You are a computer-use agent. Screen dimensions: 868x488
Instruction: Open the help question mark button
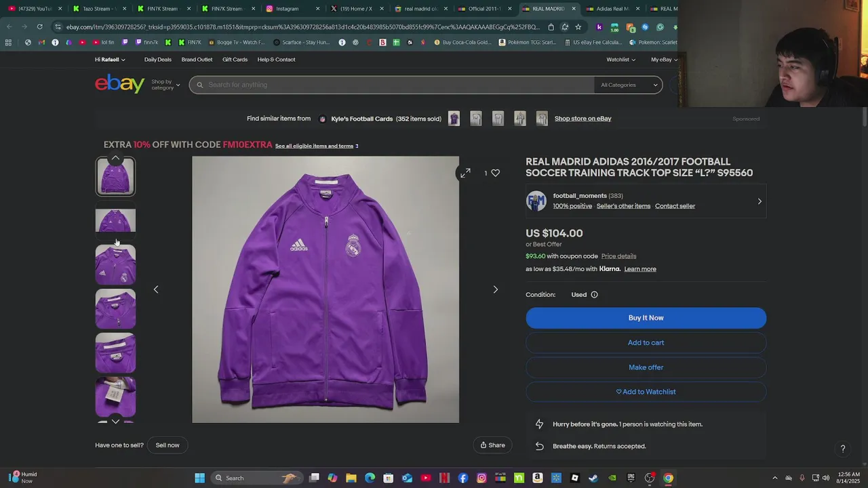tap(843, 449)
